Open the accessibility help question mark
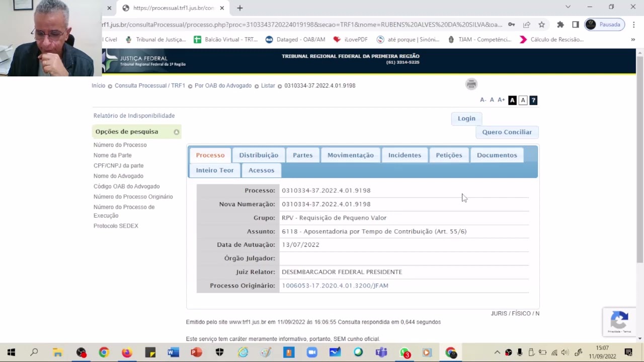644x362 pixels. coord(533,101)
